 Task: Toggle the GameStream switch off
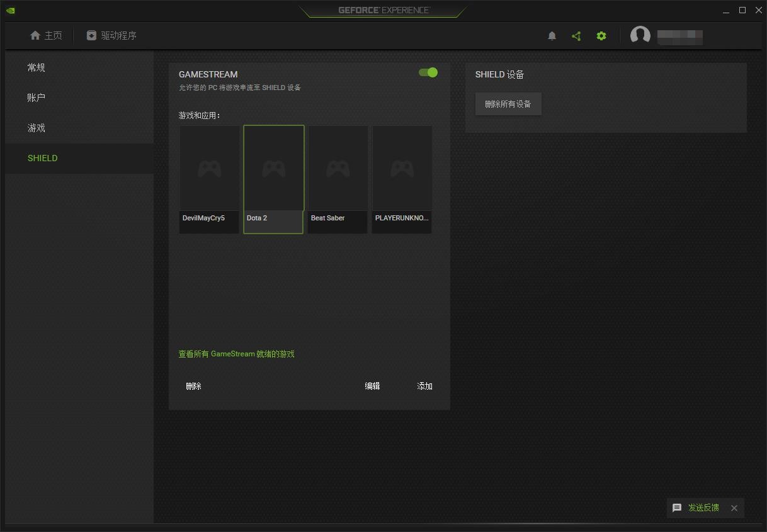click(x=428, y=72)
